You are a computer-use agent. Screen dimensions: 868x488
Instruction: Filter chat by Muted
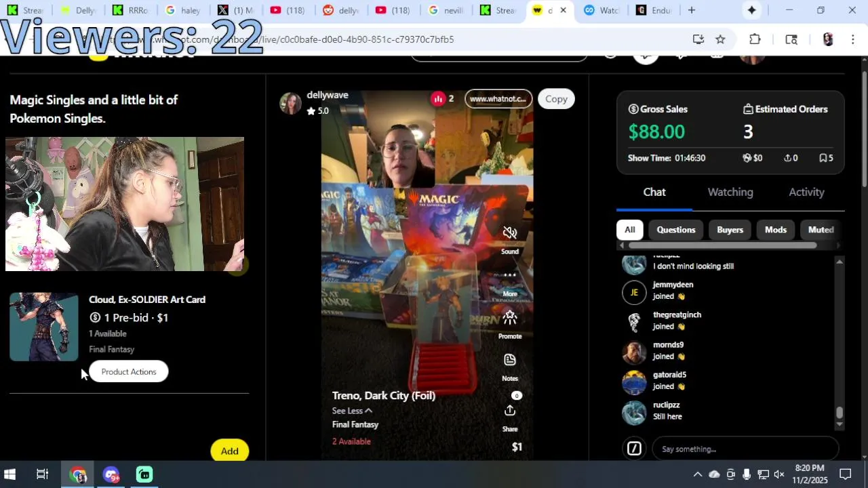pyautogui.click(x=821, y=230)
